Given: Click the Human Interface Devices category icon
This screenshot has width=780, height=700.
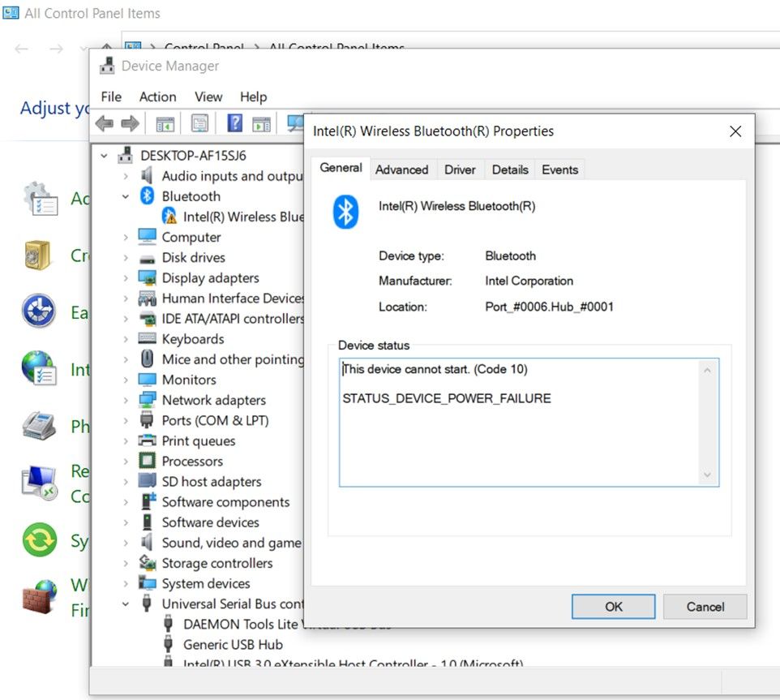Looking at the screenshot, I should (x=148, y=298).
